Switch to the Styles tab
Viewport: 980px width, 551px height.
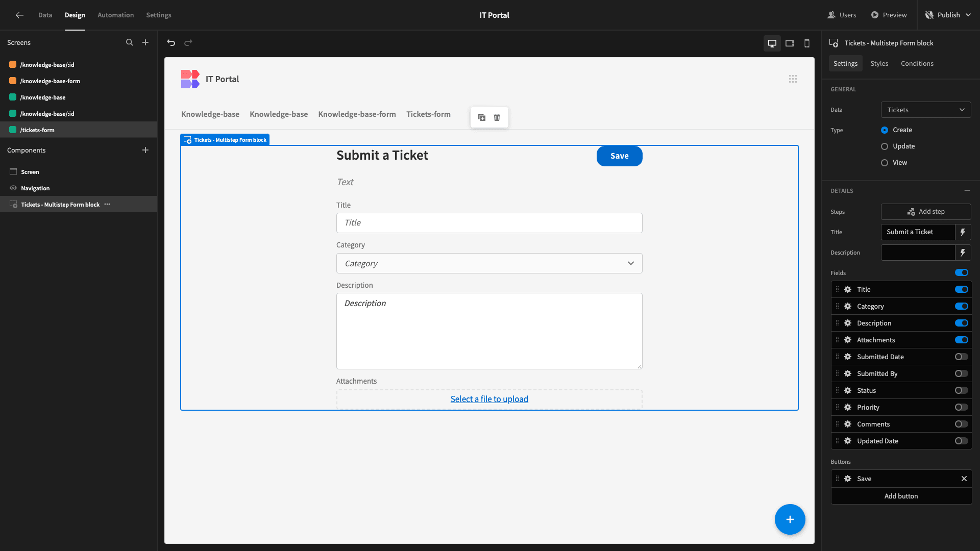[x=879, y=63]
